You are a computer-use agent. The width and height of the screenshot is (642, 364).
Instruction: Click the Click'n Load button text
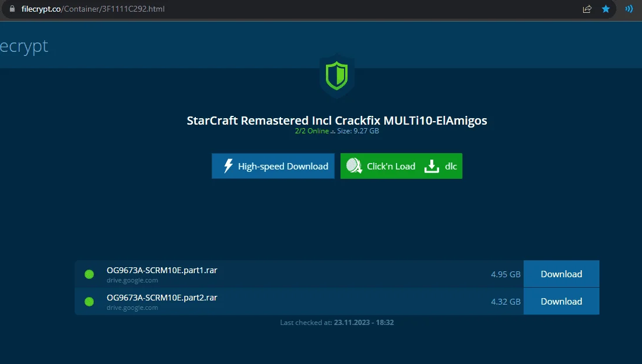click(x=391, y=167)
